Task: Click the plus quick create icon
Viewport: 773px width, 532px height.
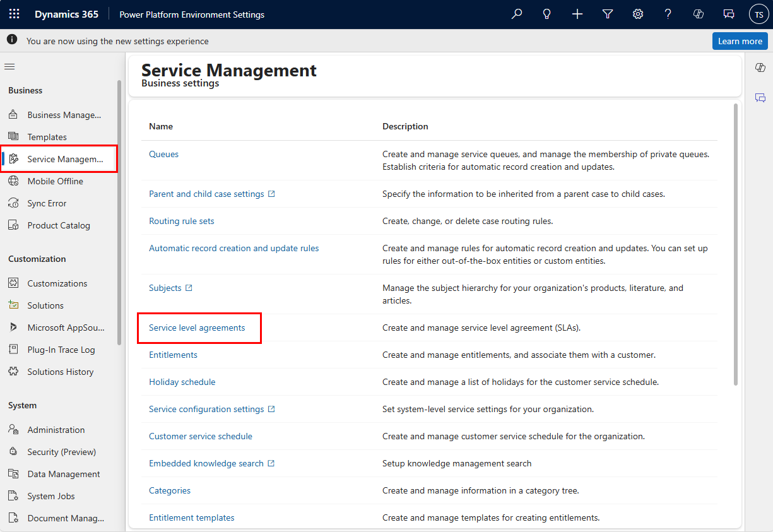Action: click(577, 14)
